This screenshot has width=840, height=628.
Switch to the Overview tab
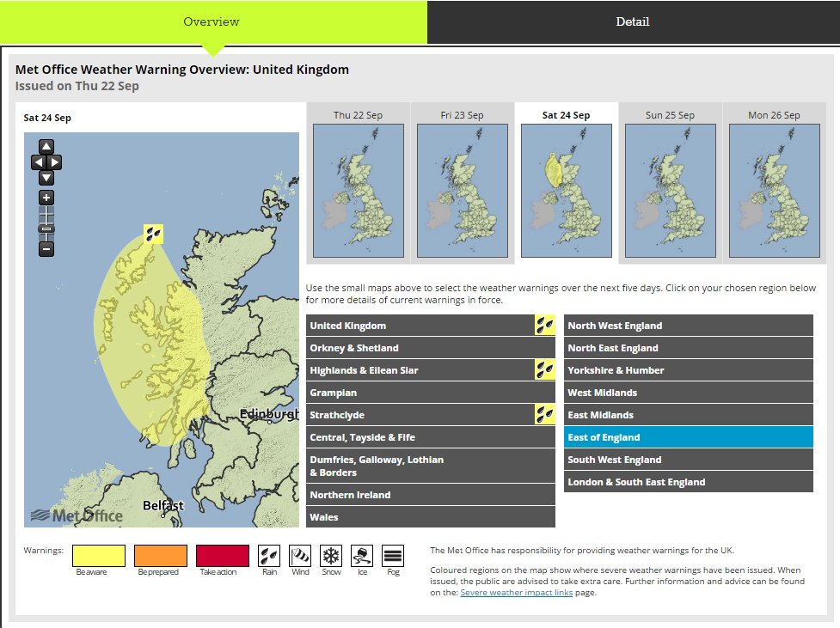pos(213,22)
